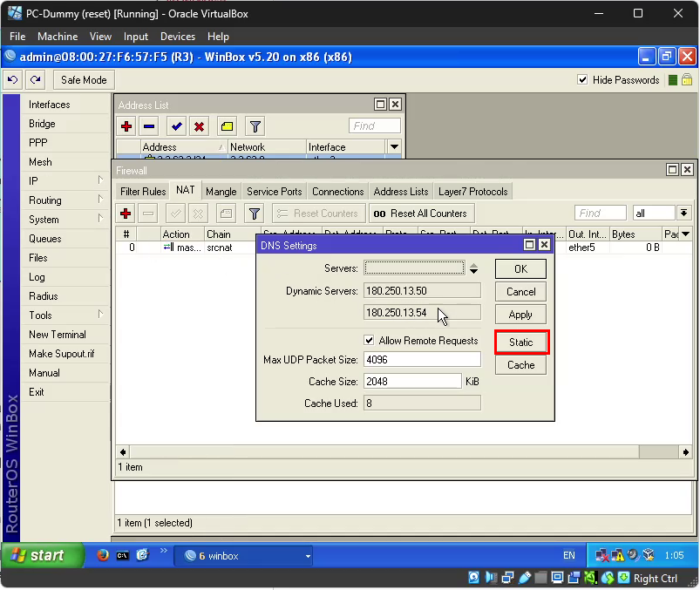Viewport: 700px width, 590px height.
Task: Click Servers field up/down arrows
Action: [x=473, y=268]
